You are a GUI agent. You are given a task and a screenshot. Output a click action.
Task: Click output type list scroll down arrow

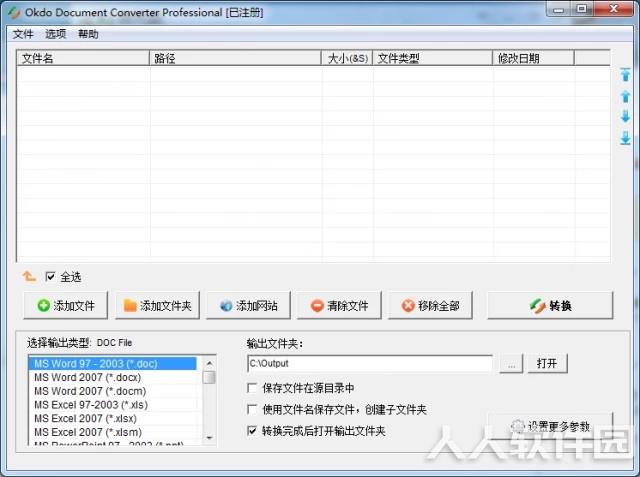(209, 438)
